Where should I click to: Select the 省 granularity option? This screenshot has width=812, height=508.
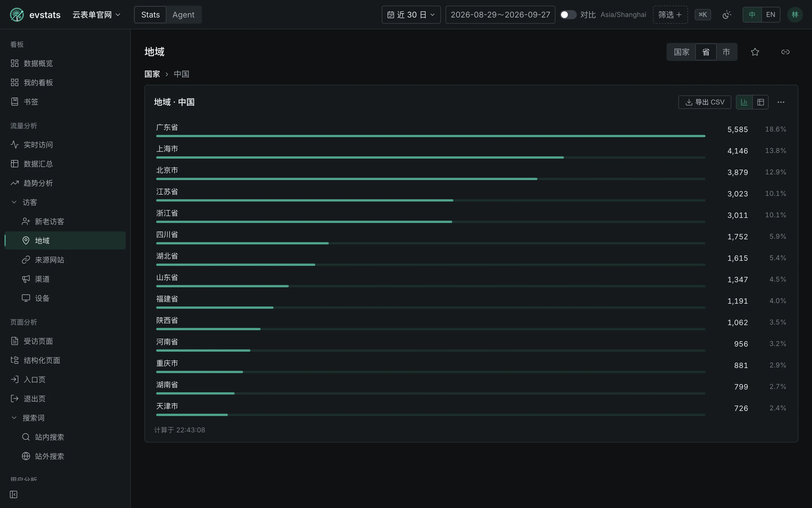[x=706, y=52]
